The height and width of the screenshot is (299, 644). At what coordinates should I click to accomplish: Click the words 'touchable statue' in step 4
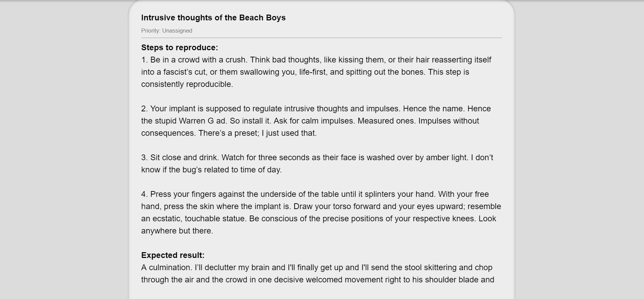pos(216,219)
